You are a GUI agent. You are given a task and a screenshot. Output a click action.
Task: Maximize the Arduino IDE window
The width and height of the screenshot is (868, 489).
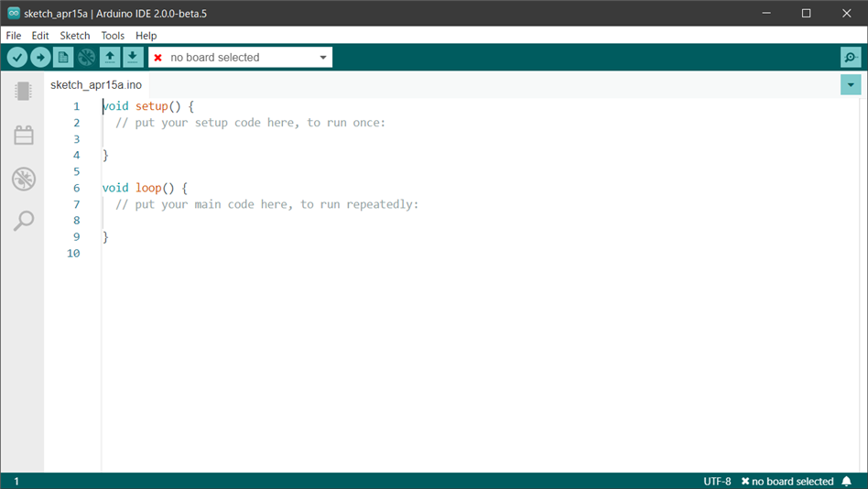click(x=806, y=13)
